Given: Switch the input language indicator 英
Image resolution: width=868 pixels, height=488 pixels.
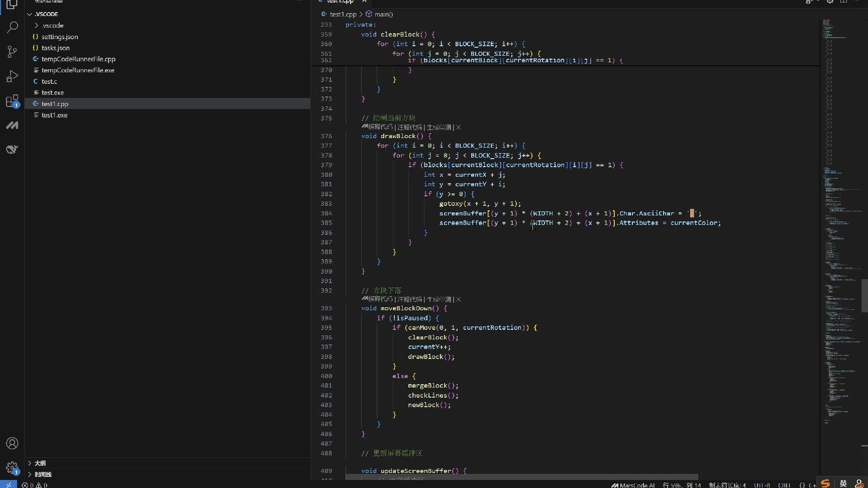Looking at the screenshot, I should point(843,483).
